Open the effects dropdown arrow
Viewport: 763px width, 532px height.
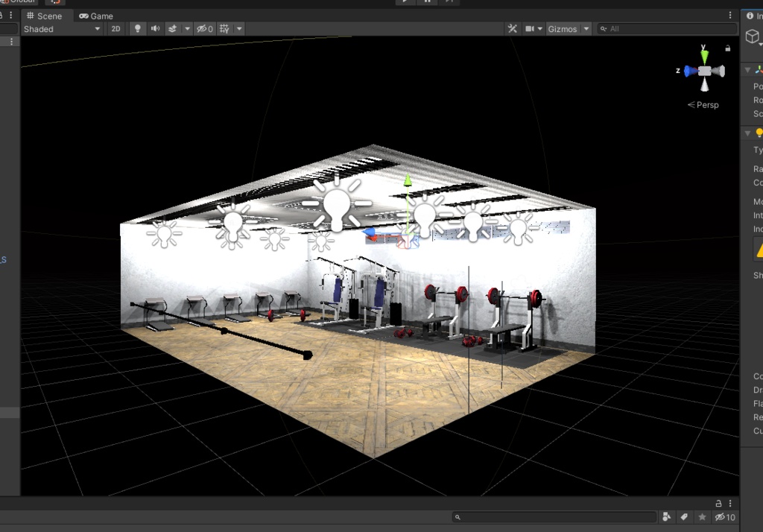pyautogui.click(x=186, y=28)
